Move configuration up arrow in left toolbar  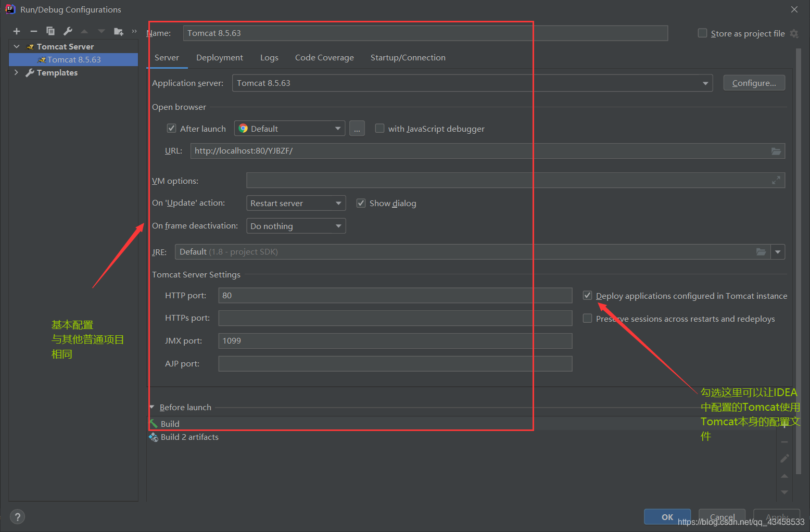(84, 31)
